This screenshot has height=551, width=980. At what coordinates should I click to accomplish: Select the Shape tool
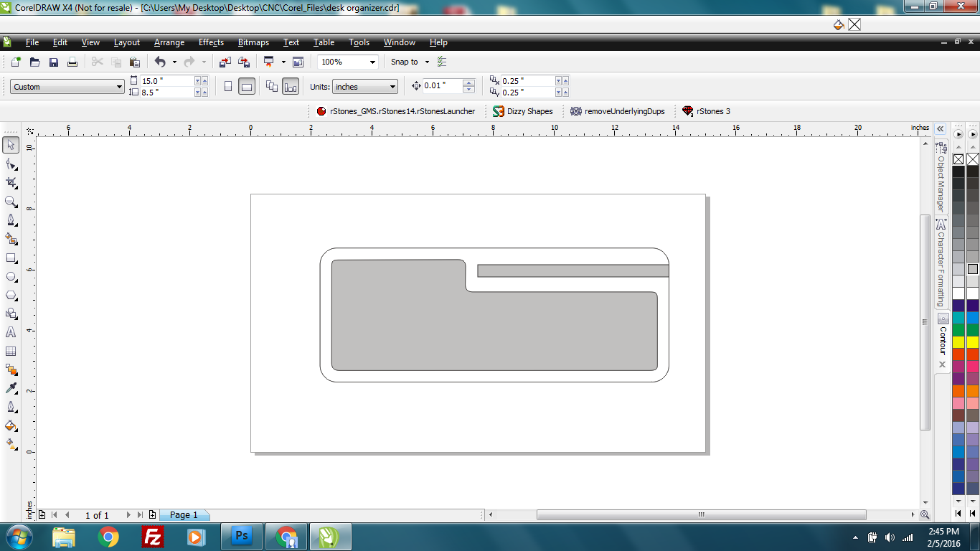pyautogui.click(x=11, y=164)
